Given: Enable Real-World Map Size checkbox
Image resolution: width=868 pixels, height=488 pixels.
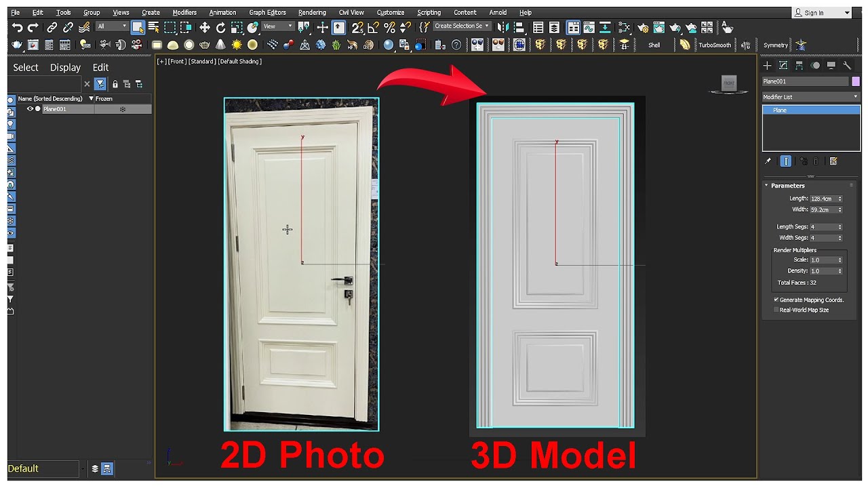Looking at the screenshot, I should (776, 310).
